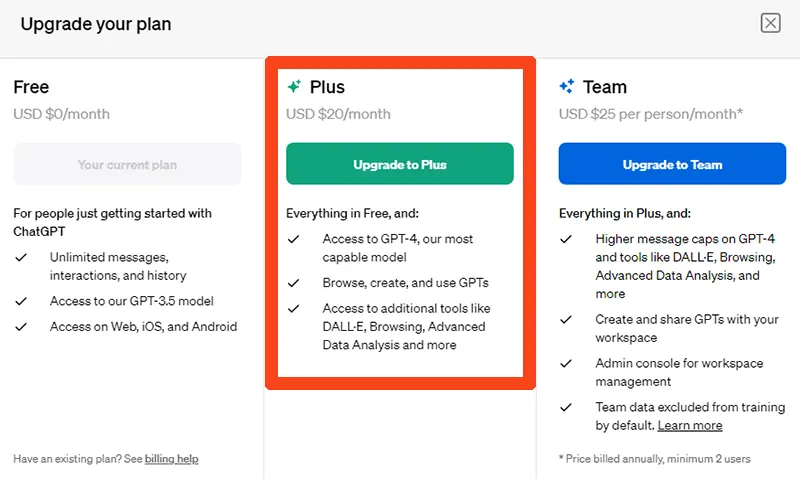Screen dimensions: 800x479
Task: Click checkmark next to additional tools like DALL·E
Action: click(293, 309)
